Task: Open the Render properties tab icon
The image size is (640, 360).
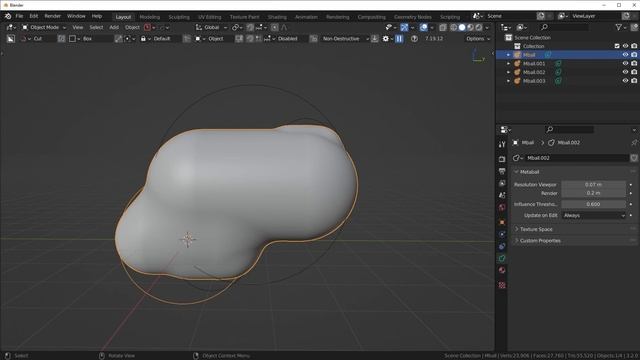Action: point(502,159)
